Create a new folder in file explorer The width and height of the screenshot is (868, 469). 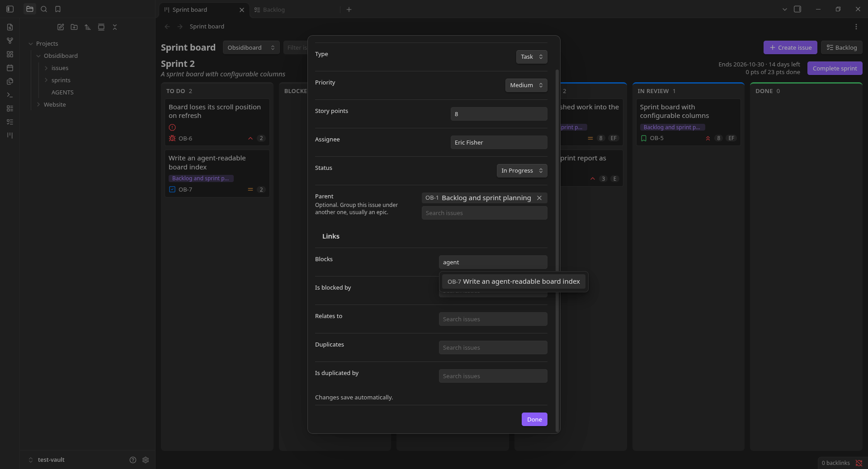click(74, 27)
